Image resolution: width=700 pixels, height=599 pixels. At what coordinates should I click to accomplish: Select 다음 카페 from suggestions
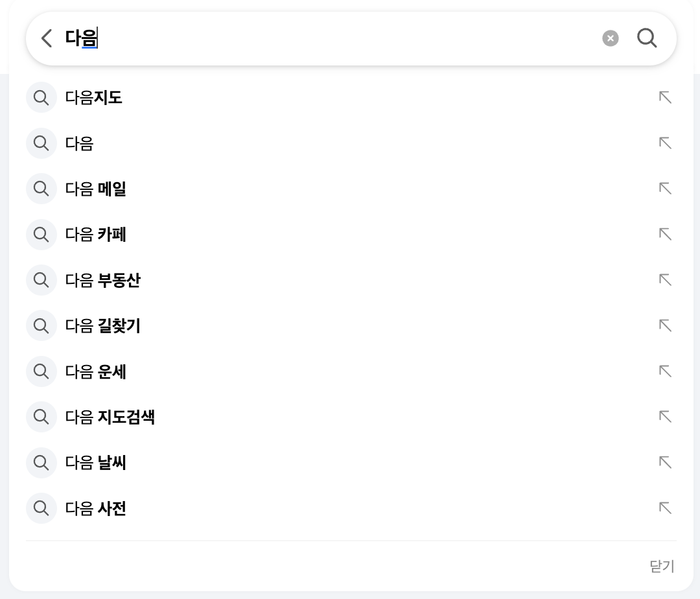coord(96,234)
